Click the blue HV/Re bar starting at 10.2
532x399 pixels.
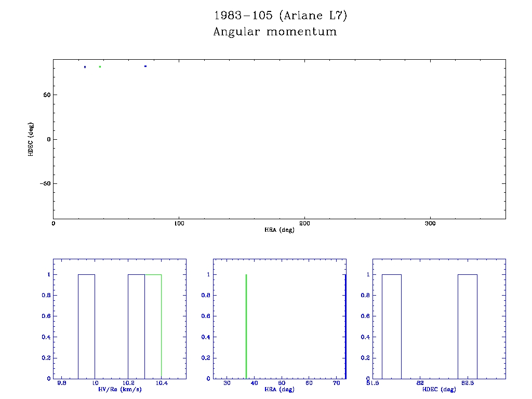click(136, 326)
